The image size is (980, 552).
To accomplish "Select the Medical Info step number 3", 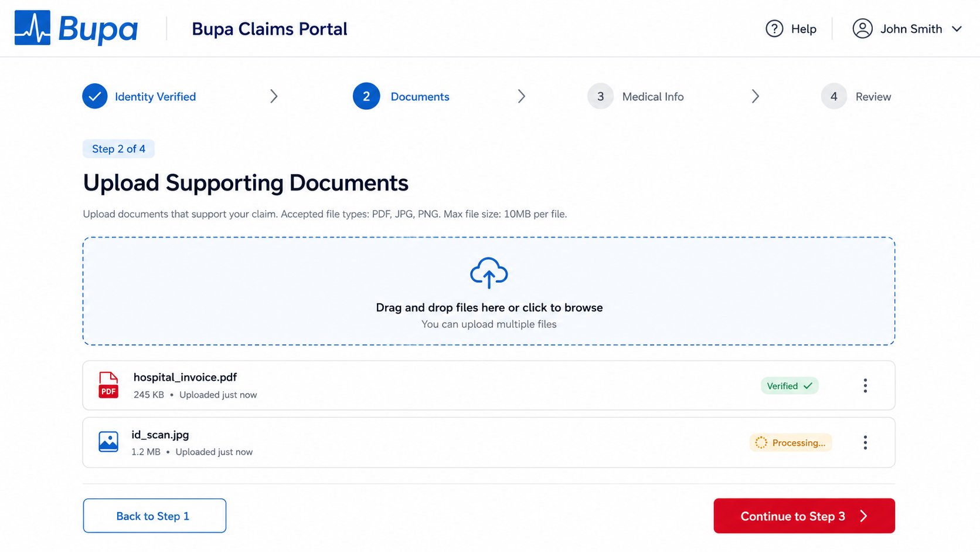I will click(600, 96).
